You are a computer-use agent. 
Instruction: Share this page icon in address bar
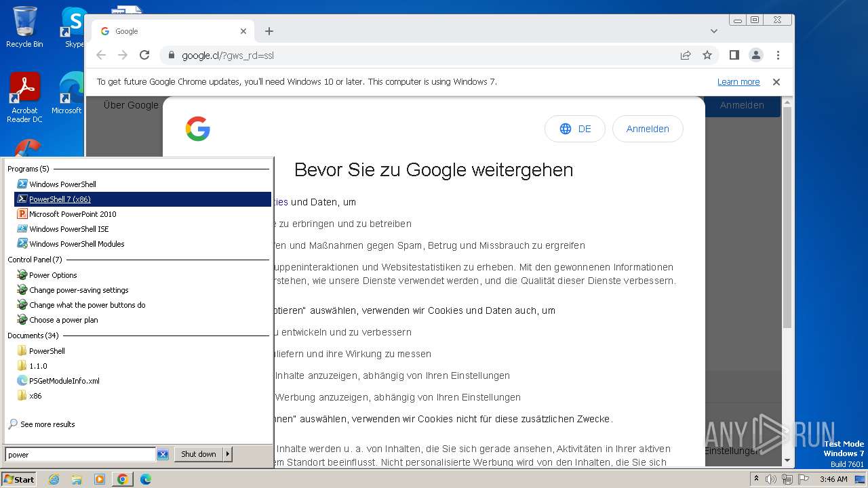(686, 56)
